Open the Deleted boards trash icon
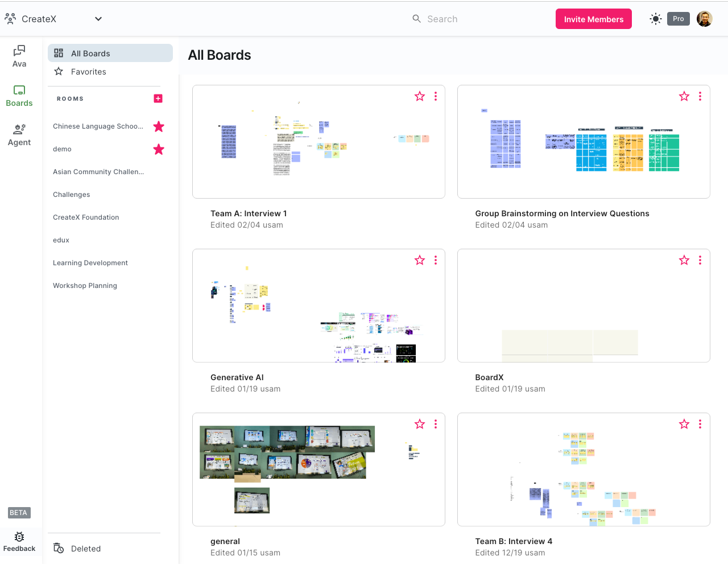This screenshot has width=728, height=564. (x=59, y=548)
